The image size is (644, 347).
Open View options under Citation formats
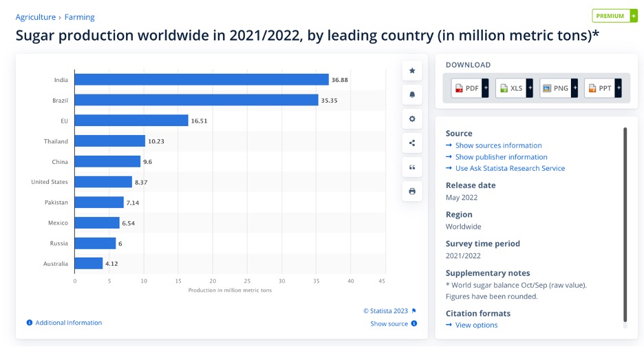coord(476,325)
